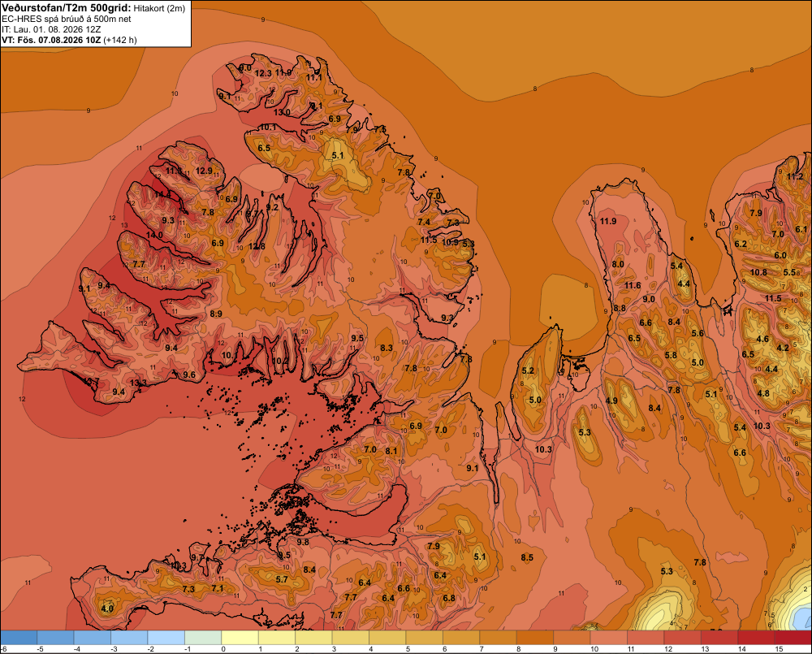Select the 10.8 temperature label

click(x=758, y=272)
